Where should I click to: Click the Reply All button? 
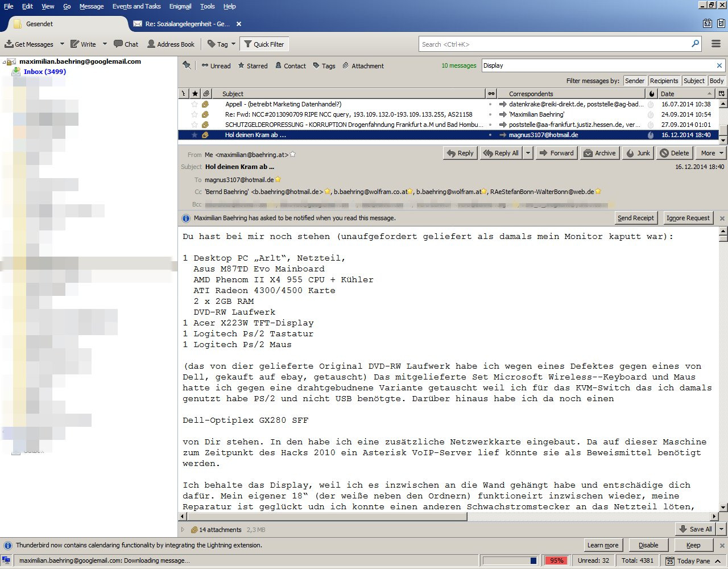[501, 153]
